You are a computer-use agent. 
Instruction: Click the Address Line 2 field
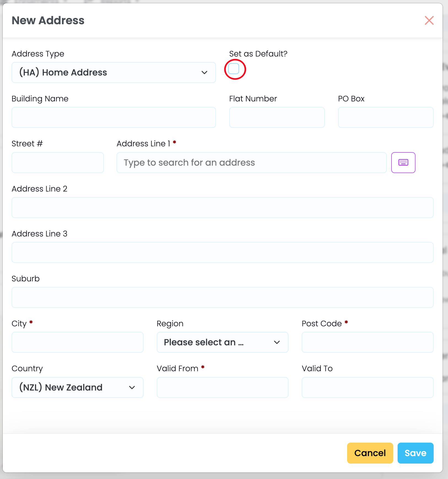222,208
